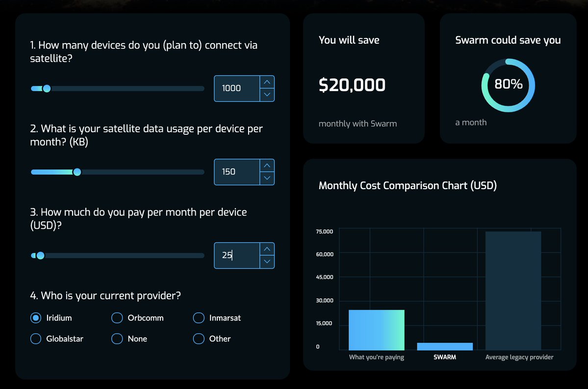Select Globalstar as current provider

pyautogui.click(x=36, y=339)
